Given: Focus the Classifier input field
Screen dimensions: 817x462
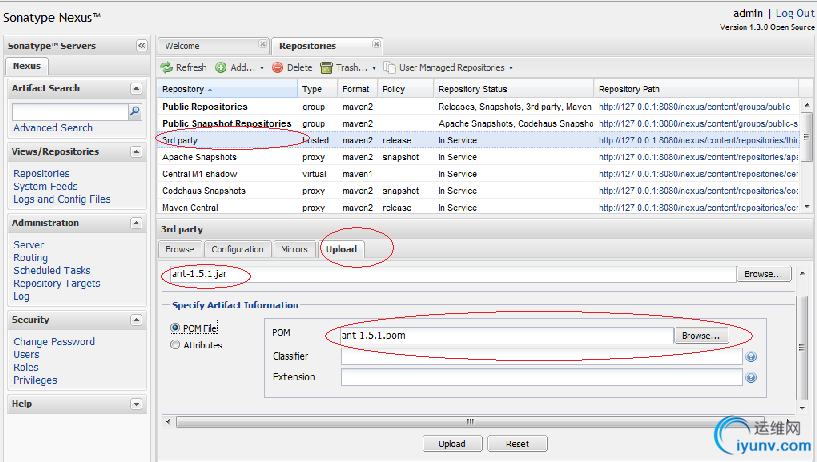Looking at the screenshot, I should 541,356.
